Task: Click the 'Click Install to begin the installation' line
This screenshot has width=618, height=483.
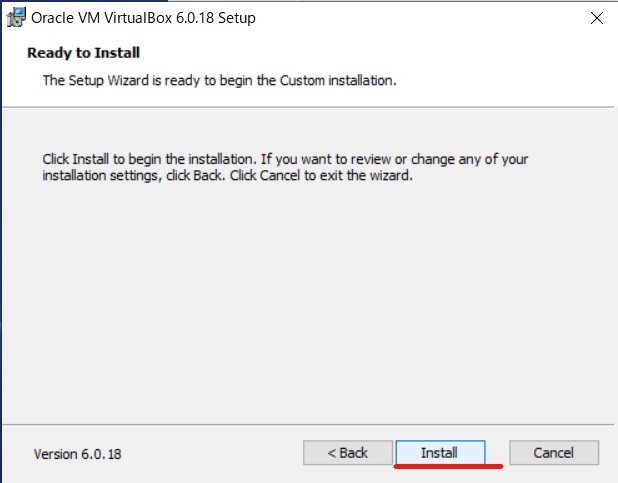Action: coord(285,159)
